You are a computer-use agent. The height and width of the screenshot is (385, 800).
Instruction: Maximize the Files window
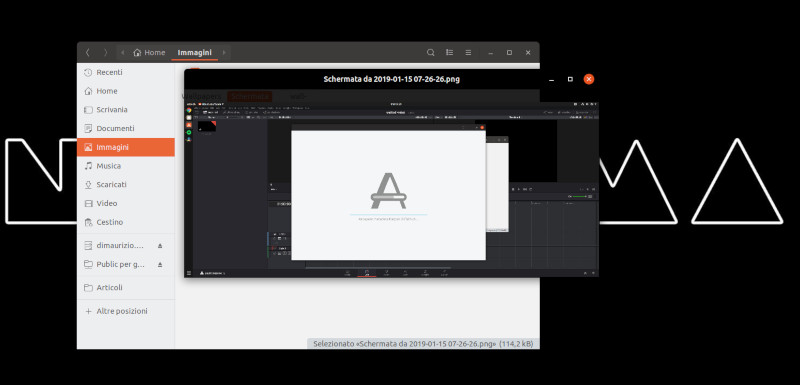(509, 53)
